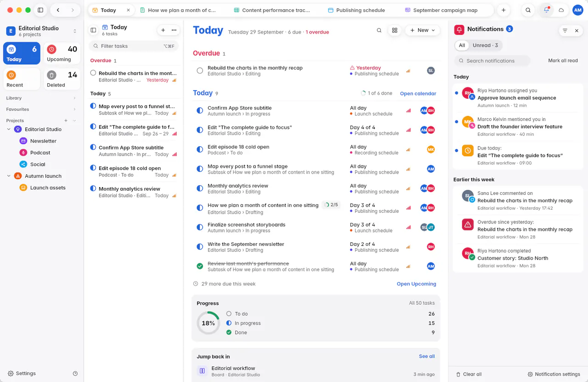Add task with plus in task list

coord(163,30)
